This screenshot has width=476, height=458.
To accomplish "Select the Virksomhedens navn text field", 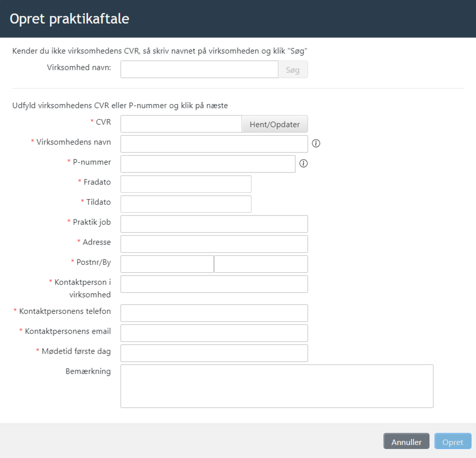I will tap(214, 144).
